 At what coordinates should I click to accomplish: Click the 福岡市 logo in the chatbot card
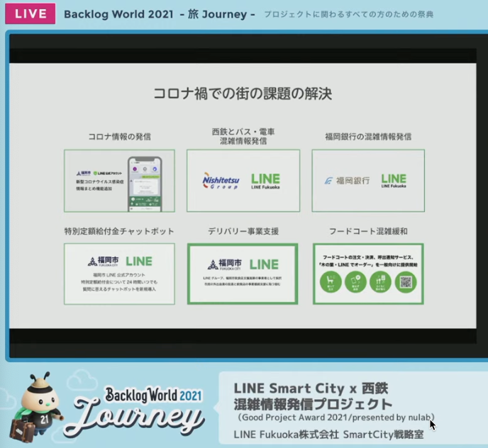[x=104, y=261]
